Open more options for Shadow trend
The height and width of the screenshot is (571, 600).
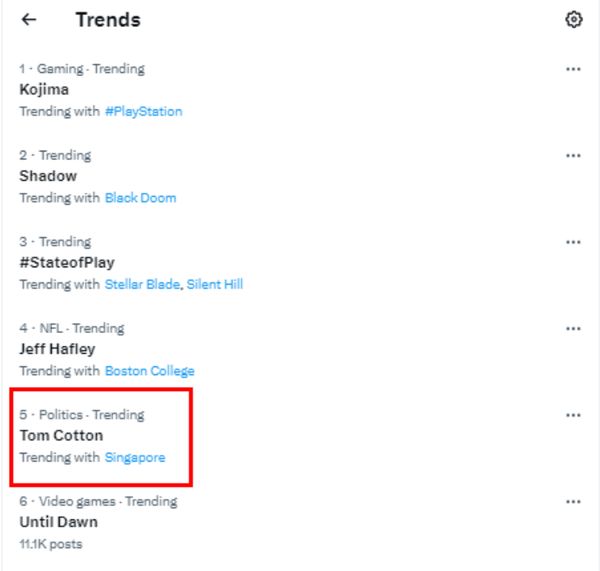573,155
